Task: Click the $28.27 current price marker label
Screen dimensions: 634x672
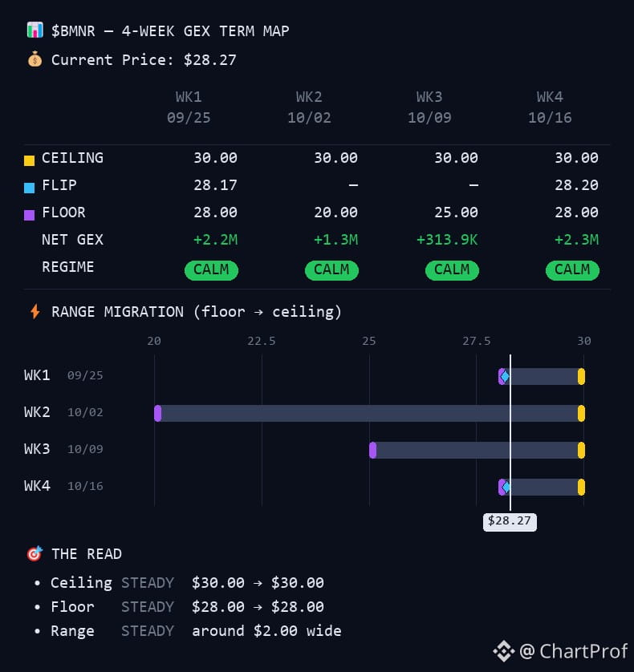Action: (510, 521)
